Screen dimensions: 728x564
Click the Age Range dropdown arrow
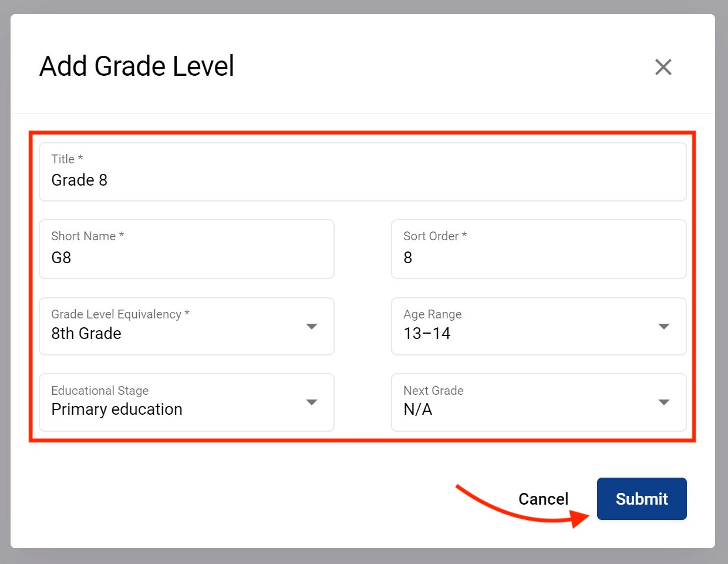(x=664, y=327)
